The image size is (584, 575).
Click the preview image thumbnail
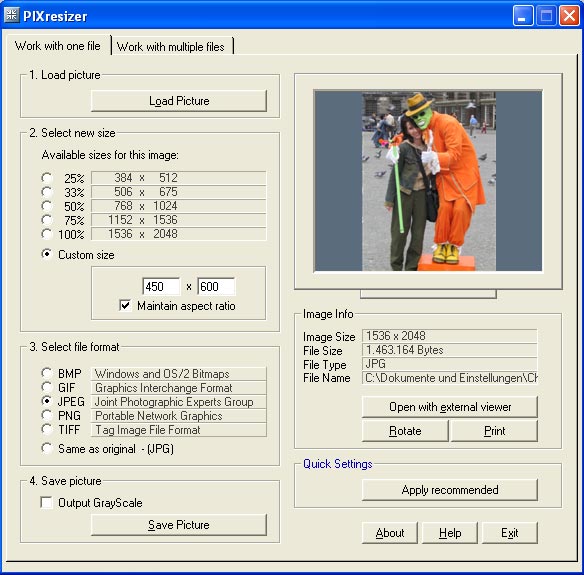pos(428,181)
